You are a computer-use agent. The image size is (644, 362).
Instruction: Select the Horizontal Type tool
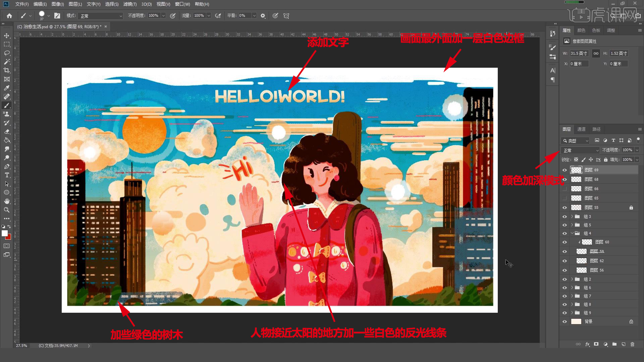(x=7, y=175)
